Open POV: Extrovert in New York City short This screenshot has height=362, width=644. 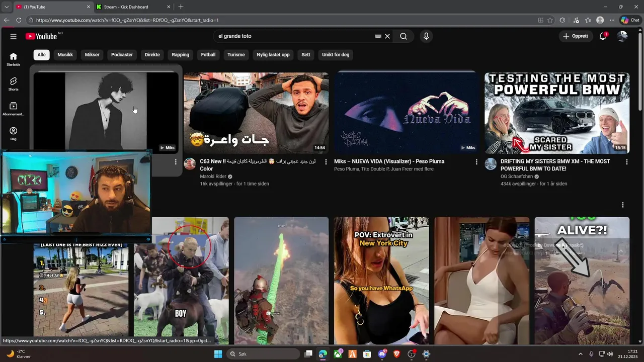coord(381,281)
